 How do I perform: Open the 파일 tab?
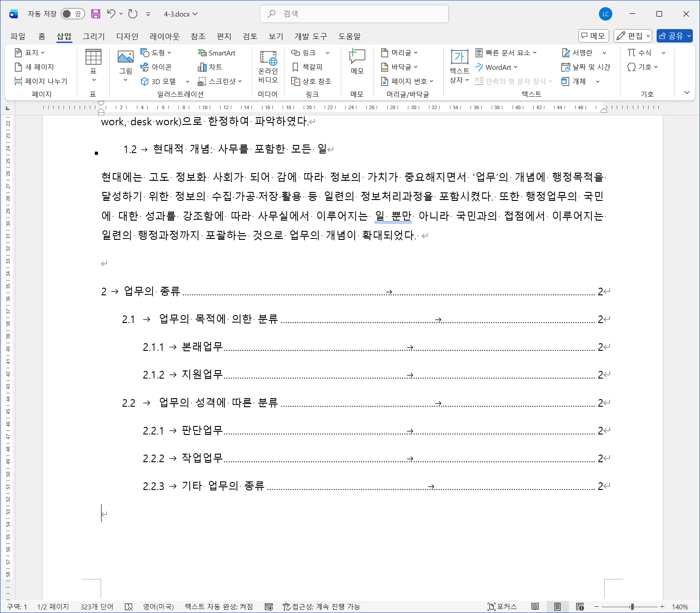point(18,36)
